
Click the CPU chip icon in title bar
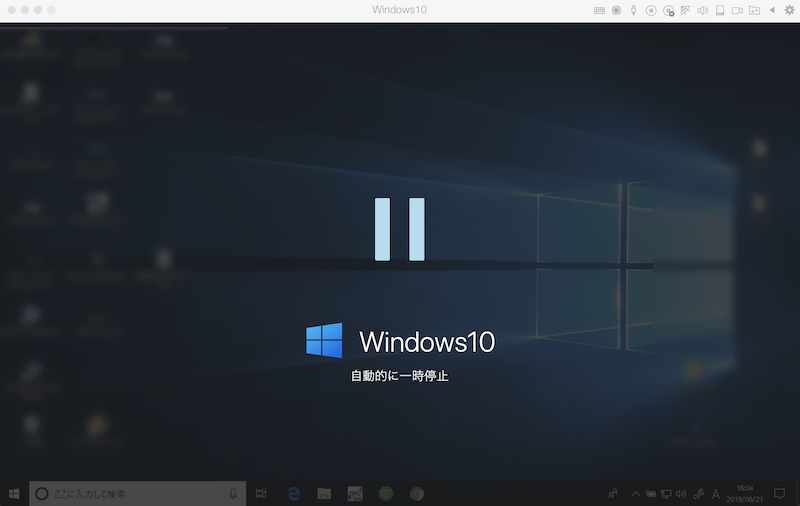pos(616,10)
